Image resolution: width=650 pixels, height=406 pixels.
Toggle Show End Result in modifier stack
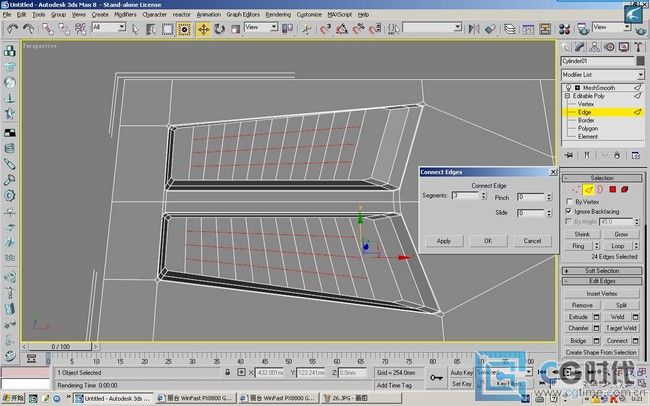(x=587, y=155)
